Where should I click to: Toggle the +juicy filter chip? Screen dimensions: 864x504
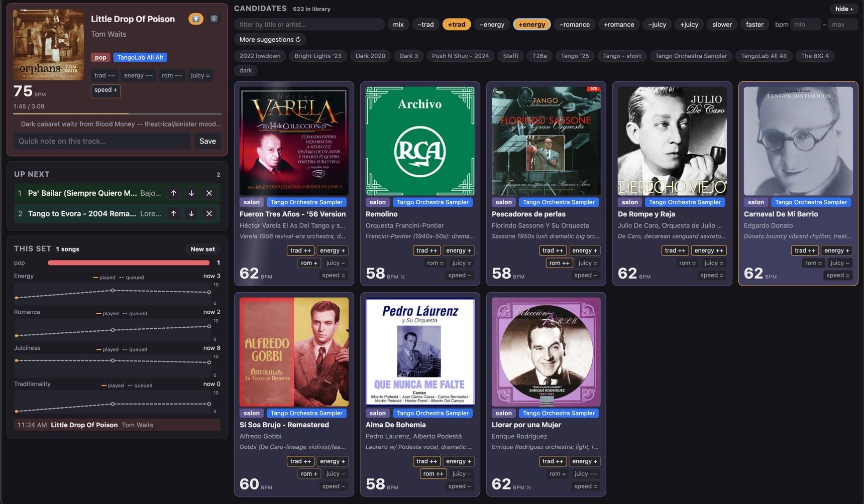[689, 24]
